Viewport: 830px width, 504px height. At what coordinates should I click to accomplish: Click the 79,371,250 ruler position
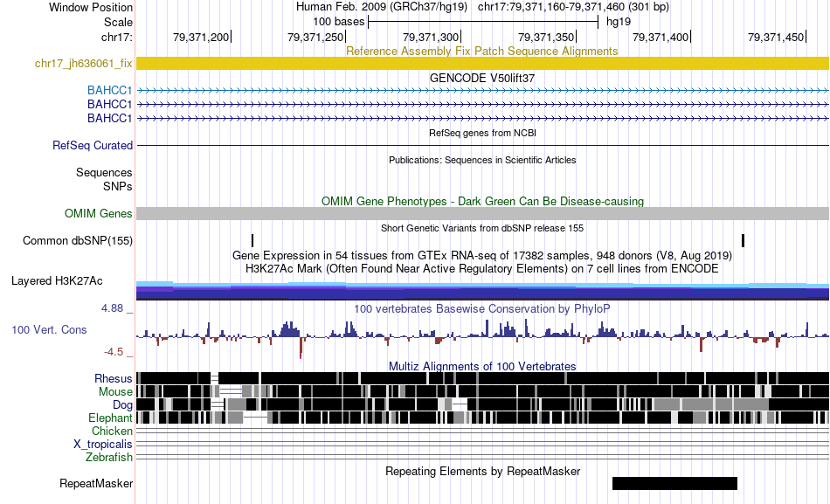click(x=316, y=37)
